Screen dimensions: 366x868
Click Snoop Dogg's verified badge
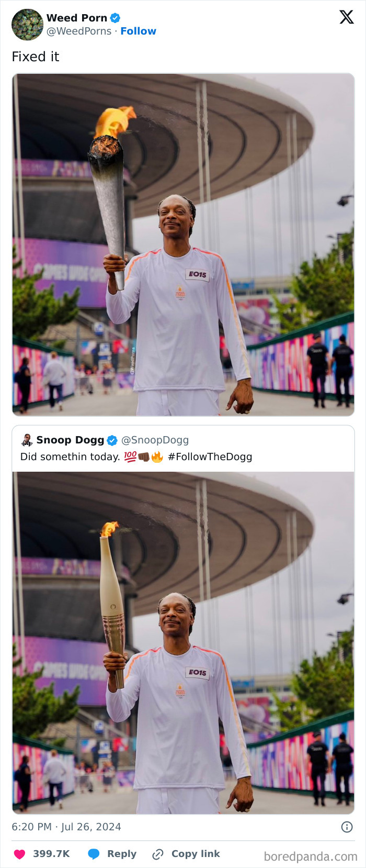(112, 440)
